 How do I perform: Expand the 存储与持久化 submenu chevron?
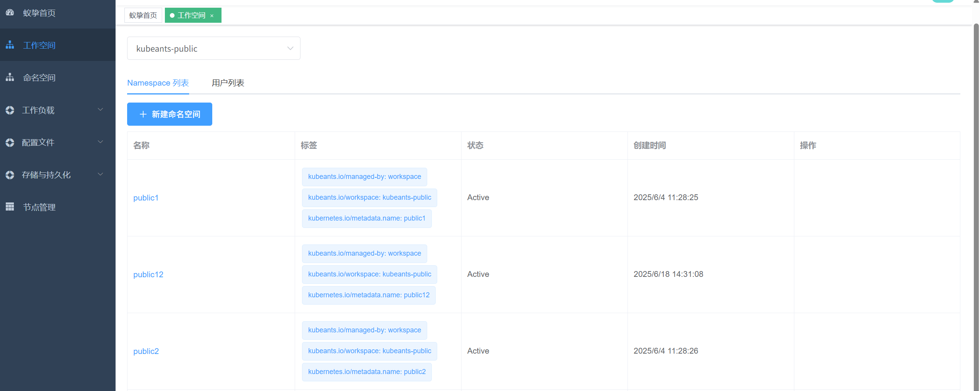tap(101, 175)
